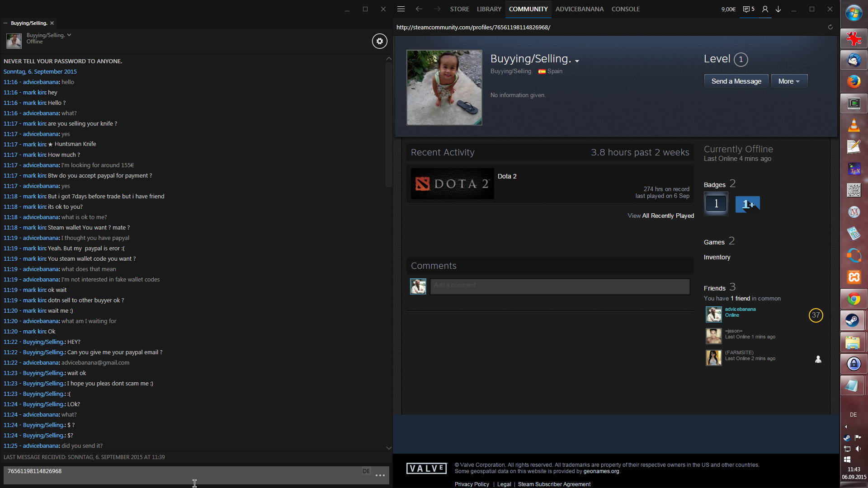Expand the profile name dropdown arrow
The image size is (868, 488).
coord(577,61)
